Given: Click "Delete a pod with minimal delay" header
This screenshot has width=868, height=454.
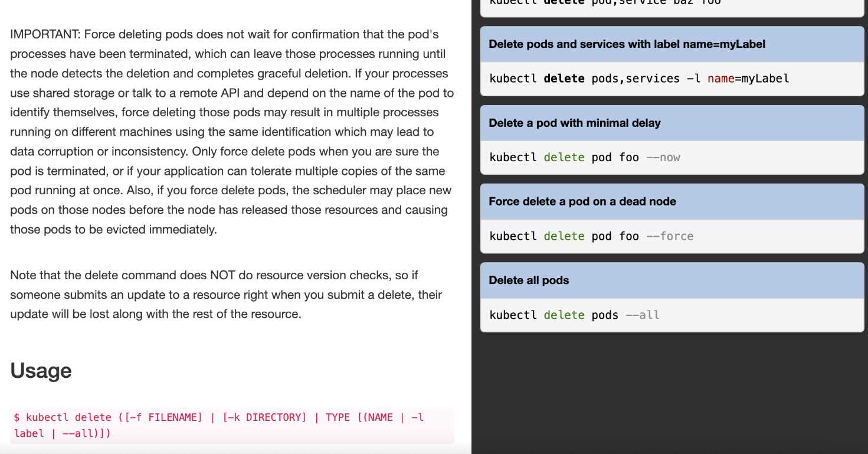Looking at the screenshot, I should [x=574, y=123].
